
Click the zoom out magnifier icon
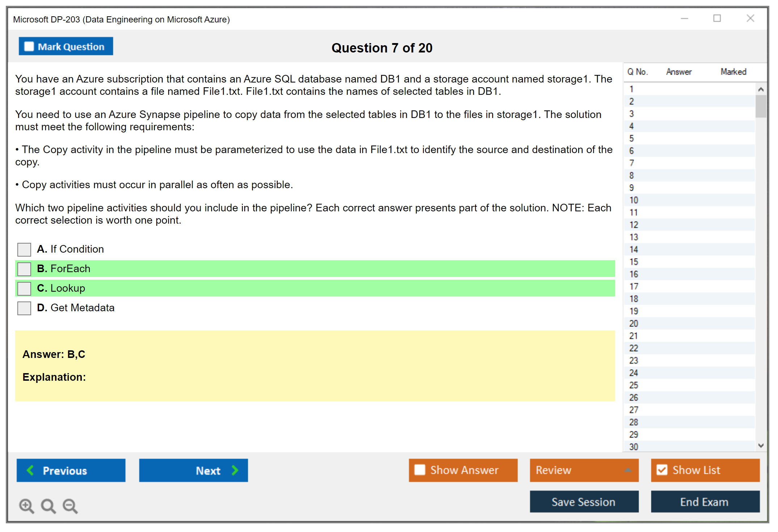tap(70, 506)
